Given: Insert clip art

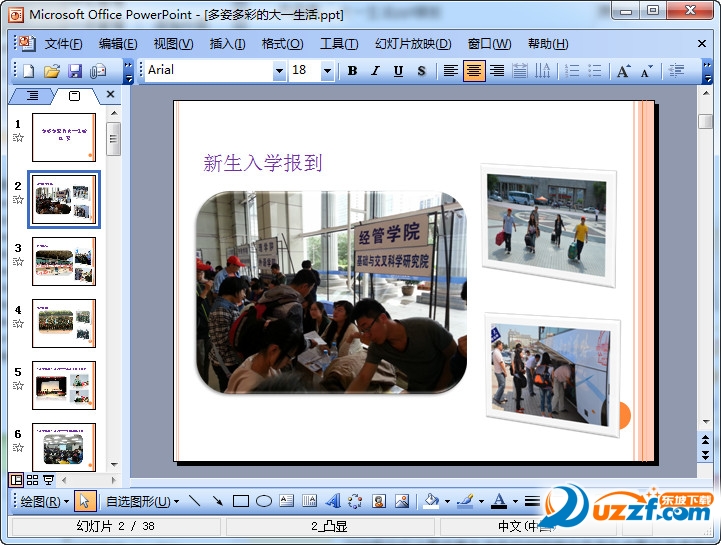Looking at the screenshot, I should (x=379, y=501).
